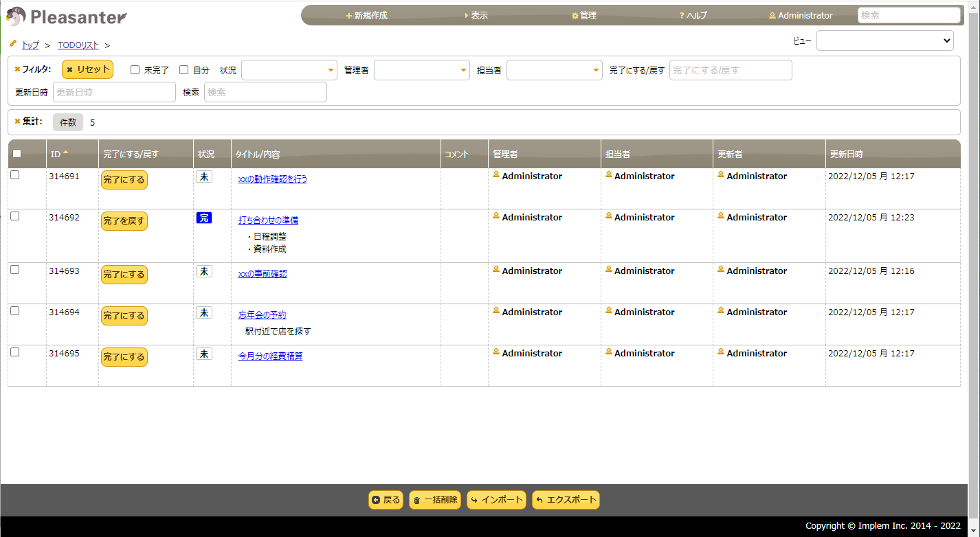
Task: Click the ID column sort arrow
Action: [64, 152]
